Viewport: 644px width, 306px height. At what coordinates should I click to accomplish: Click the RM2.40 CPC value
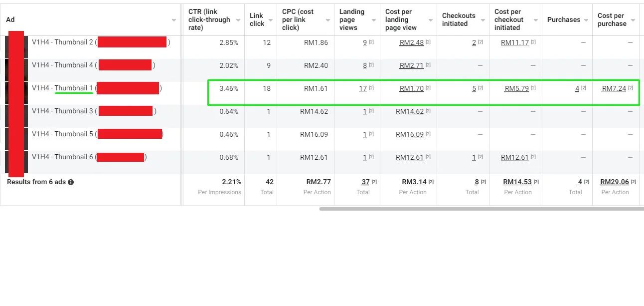(316, 65)
